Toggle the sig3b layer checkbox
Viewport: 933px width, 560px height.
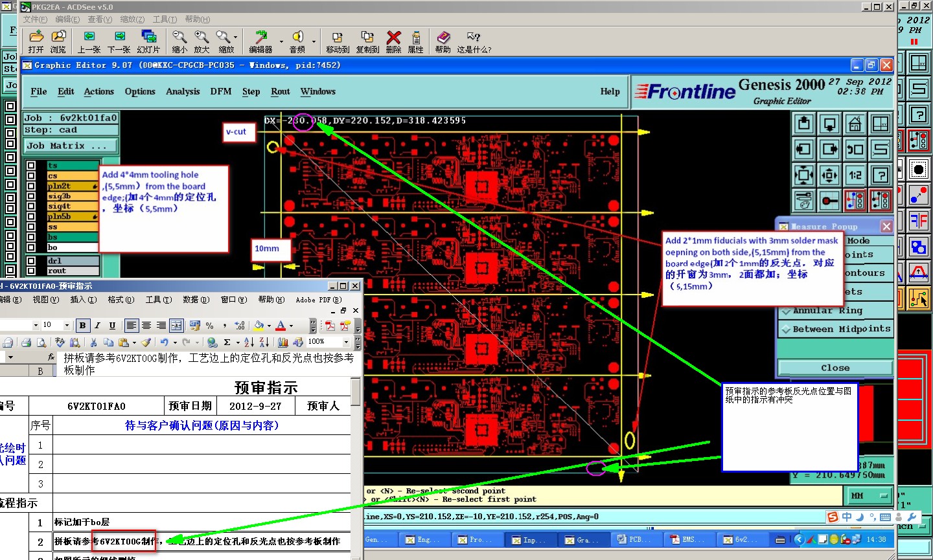31,196
